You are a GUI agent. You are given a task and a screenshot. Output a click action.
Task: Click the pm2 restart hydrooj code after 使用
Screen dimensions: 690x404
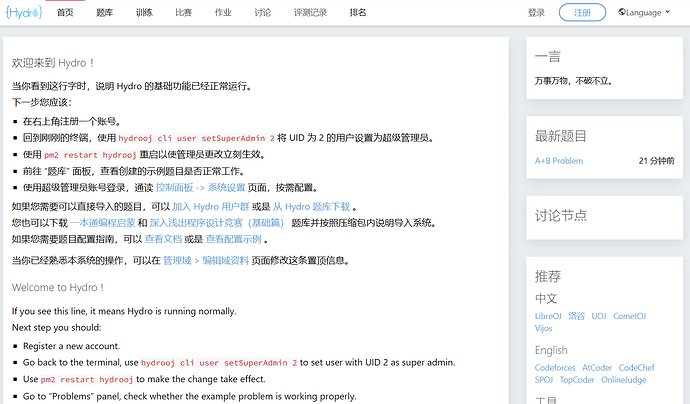pos(90,155)
